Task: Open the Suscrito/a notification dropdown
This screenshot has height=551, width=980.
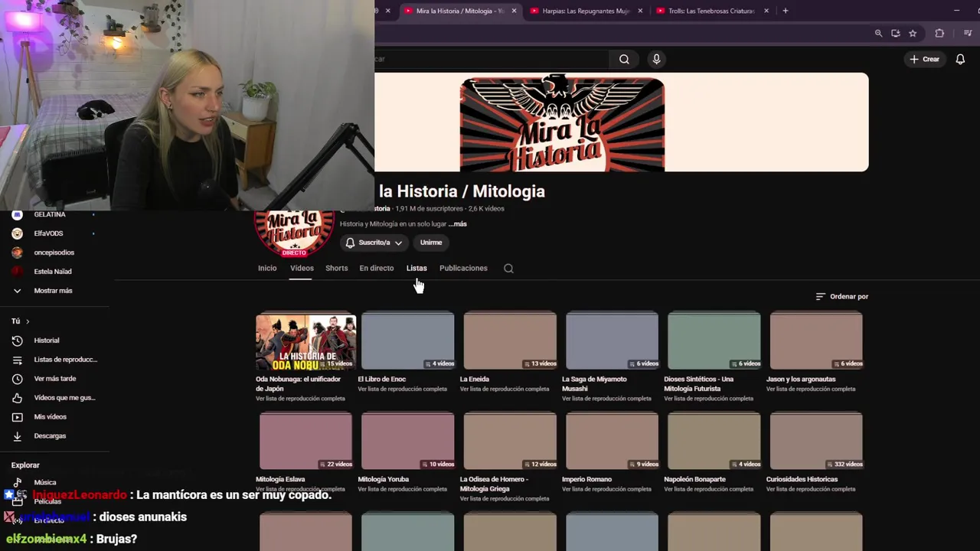Action: (374, 243)
